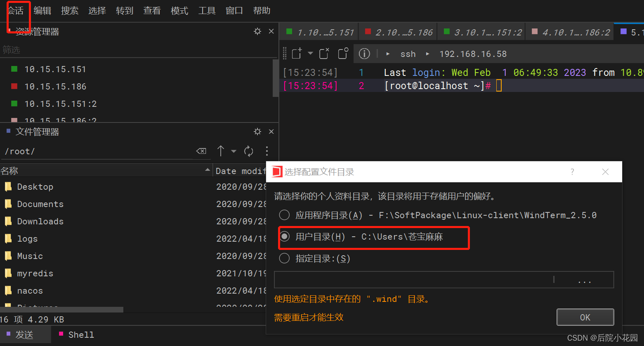Select the 用户目录(H) radio option

pos(285,236)
